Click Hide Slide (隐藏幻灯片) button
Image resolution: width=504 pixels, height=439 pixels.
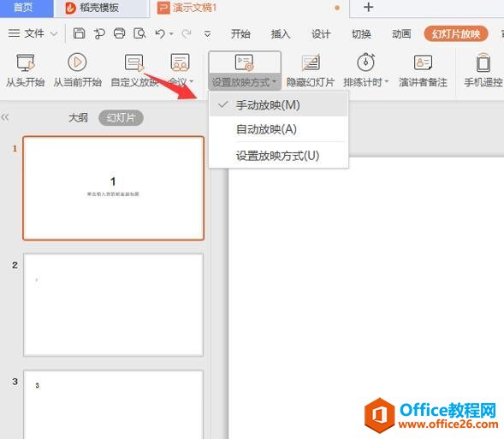[x=311, y=71]
